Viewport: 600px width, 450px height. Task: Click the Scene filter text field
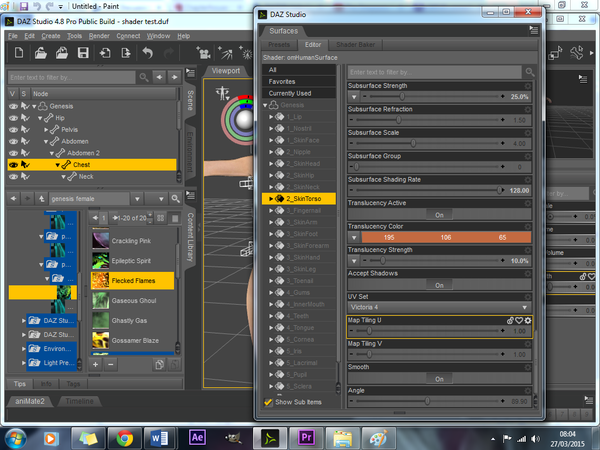pyautogui.click(x=72, y=77)
